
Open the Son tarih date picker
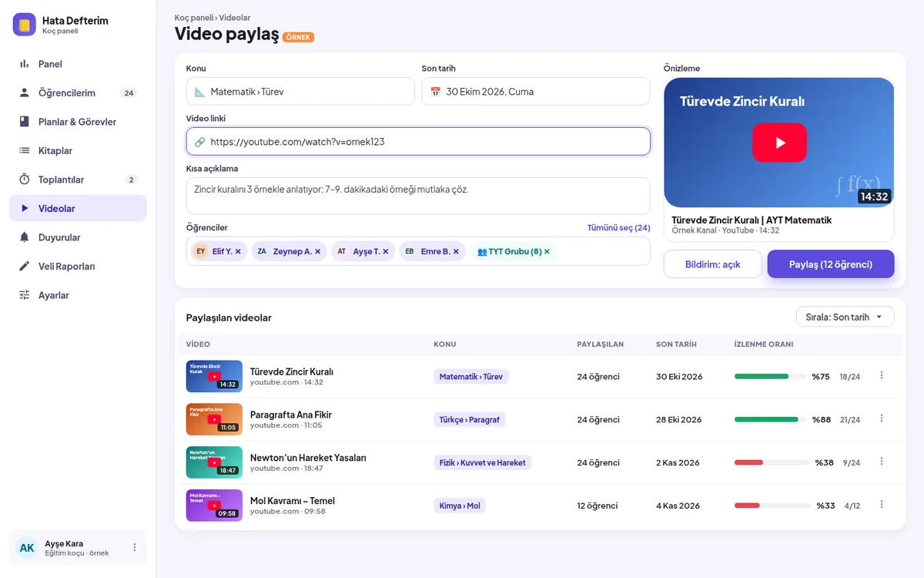tap(536, 92)
